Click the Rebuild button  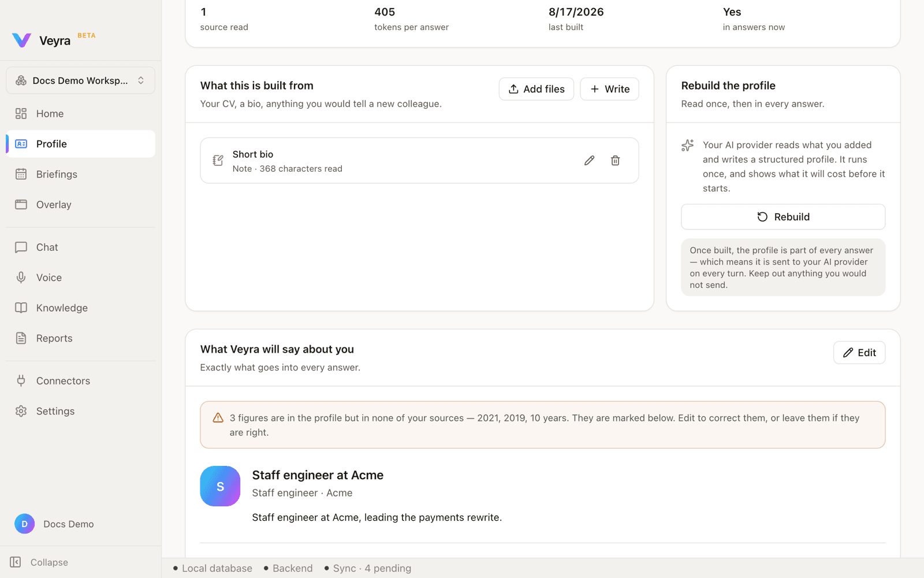pyautogui.click(x=783, y=217)
